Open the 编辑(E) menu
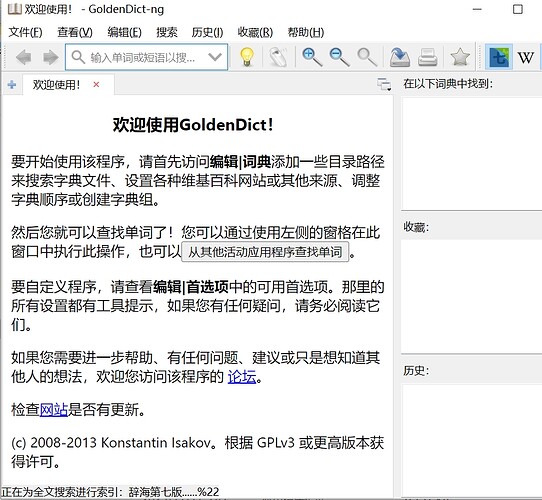Viewport: 542px width, 500px height. click(124, 32)
